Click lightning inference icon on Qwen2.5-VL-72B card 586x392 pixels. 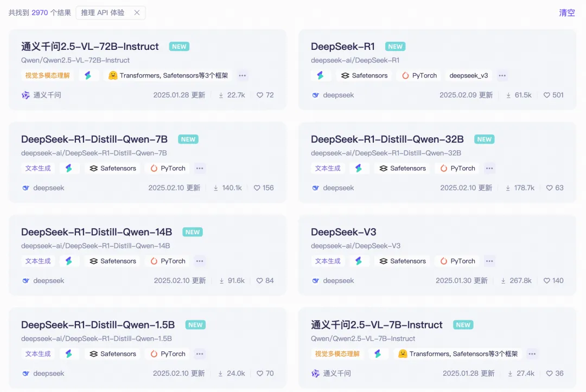[88, 75]
